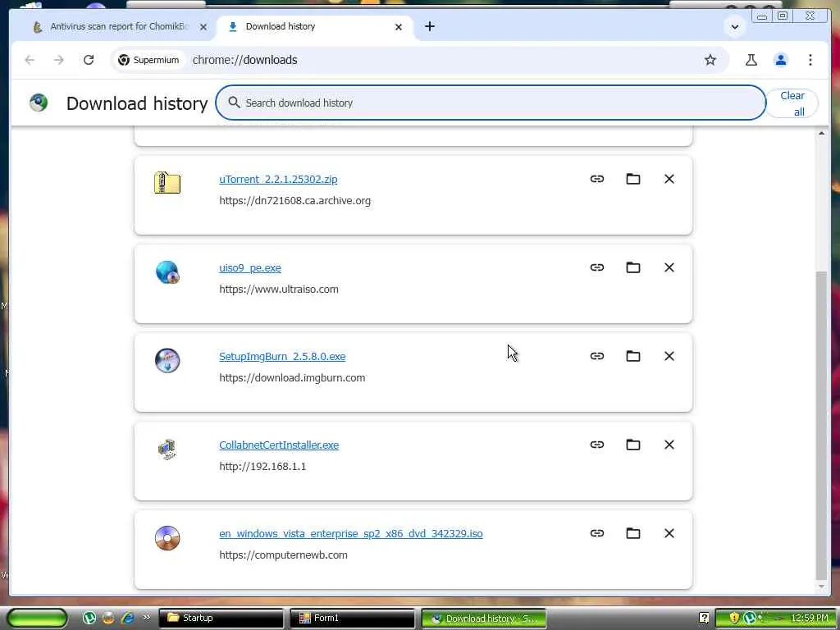Click the CollabnetCertInstaller file icon
The image size is (840, 630).
(x=167, y=449)
